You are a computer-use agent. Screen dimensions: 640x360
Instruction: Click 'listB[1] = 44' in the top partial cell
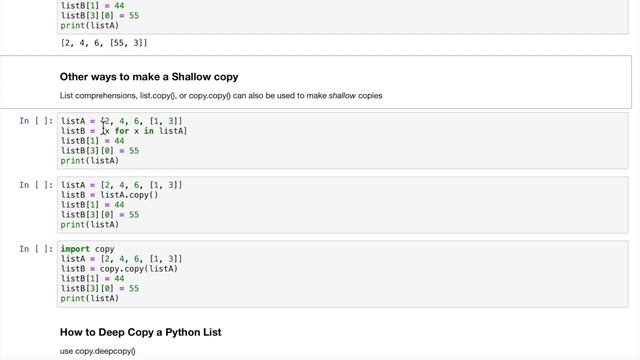(x=93, y=6)
